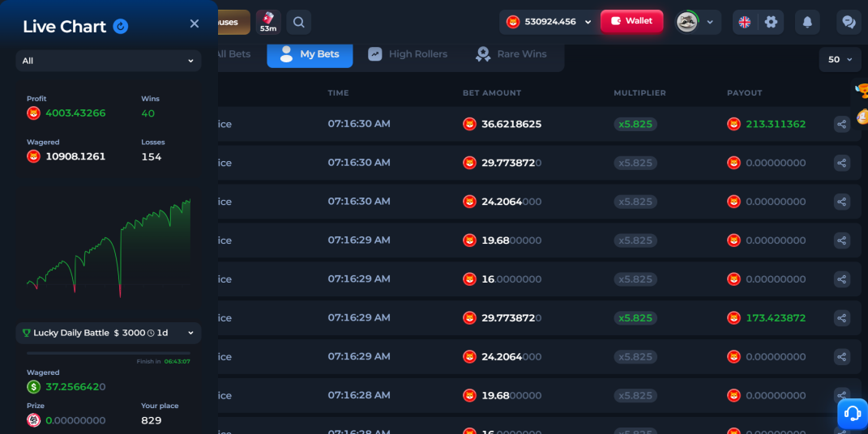
Task: Click the High Rollers chart icon
Action: point(375,54)
